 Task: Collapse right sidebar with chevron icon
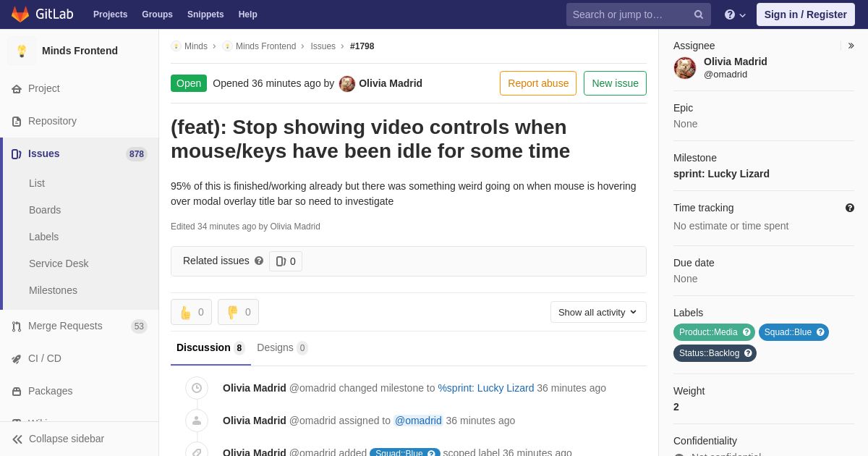click(851, 46)
